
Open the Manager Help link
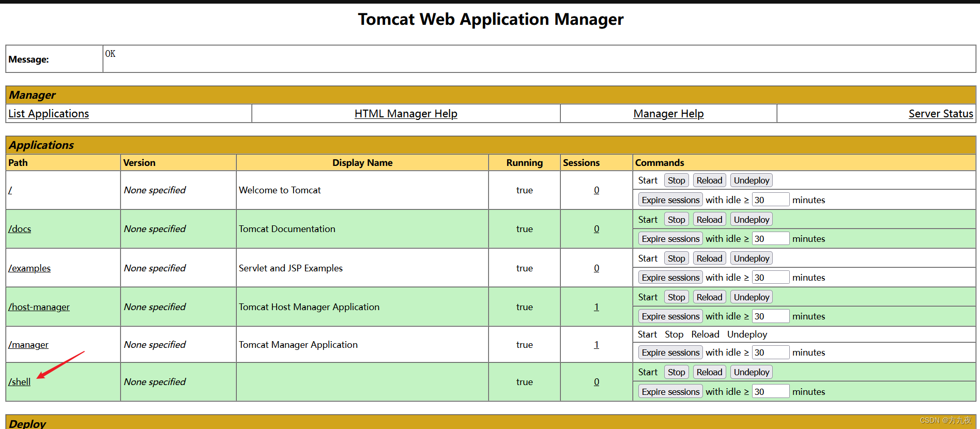tap(668, 114)
